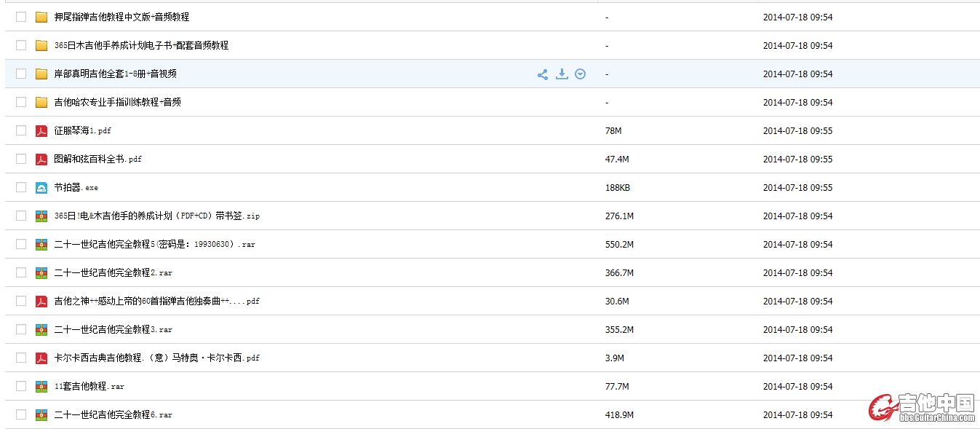Viewport: 980px width, 429px height.
Task: Click the 47.4M size value
Action: tap(617, 160)
